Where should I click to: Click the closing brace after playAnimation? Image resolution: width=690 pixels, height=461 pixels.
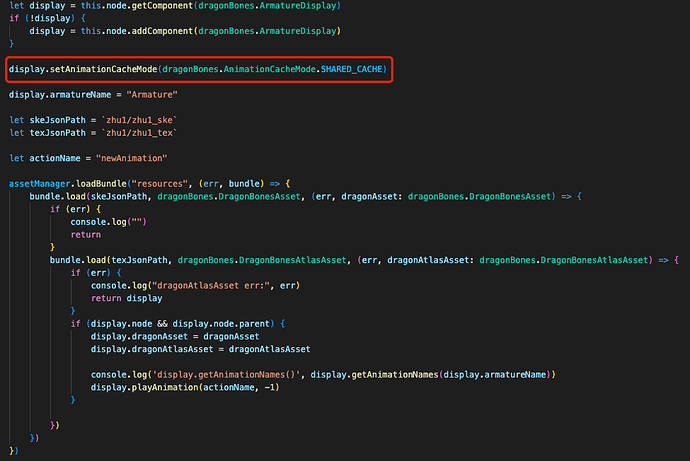click(73, 400)
